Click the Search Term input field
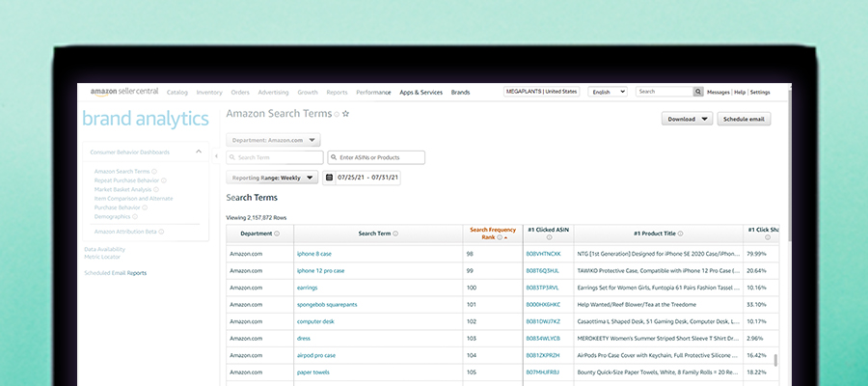Image resolution: width=868 pixels, height=386 pixels. (x=275, y=157)
